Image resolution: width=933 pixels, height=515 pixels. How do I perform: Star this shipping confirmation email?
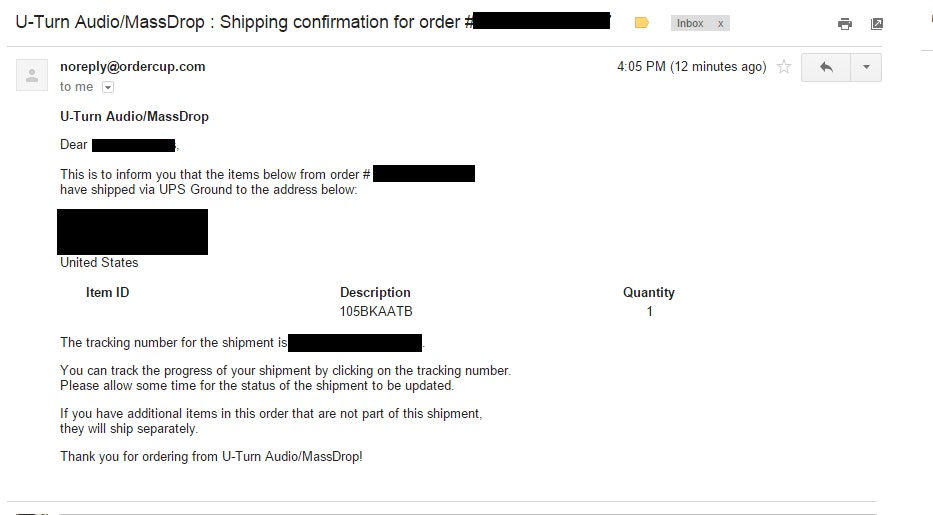[x=784, y=67]
